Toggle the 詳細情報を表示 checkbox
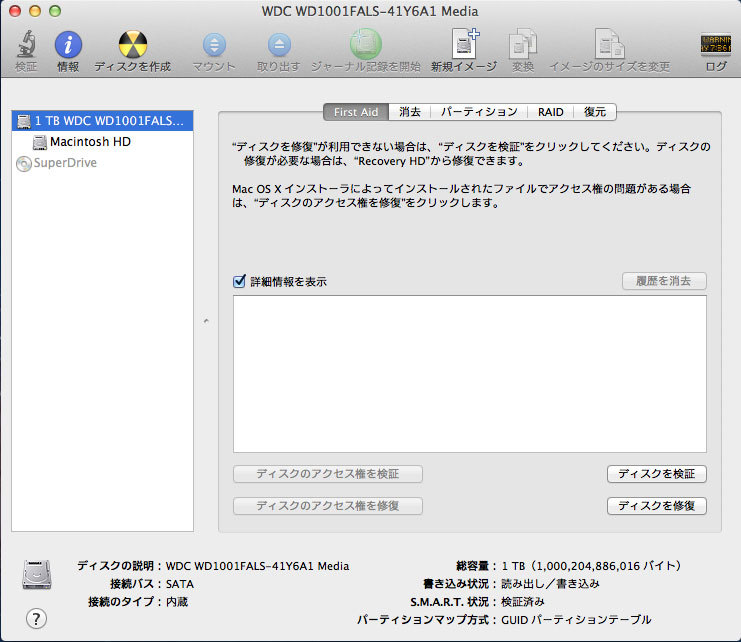The height and width of the screenshot is (642, 741). [239, 282]
